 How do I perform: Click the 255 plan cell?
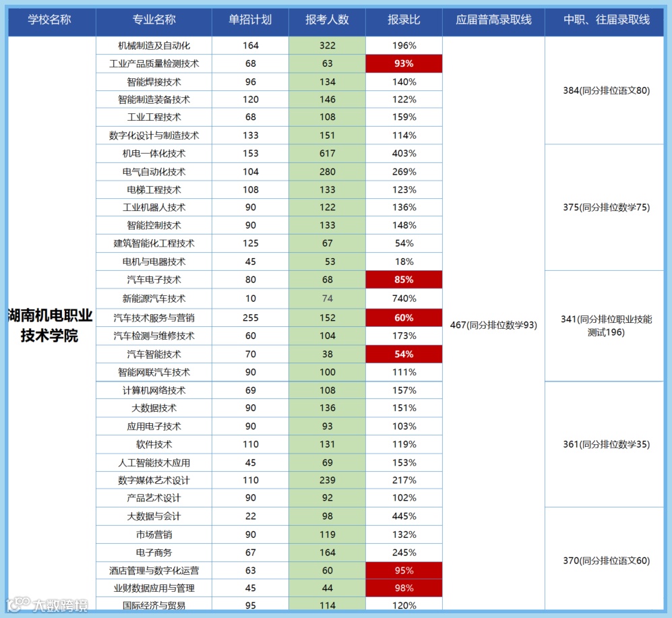250,317
